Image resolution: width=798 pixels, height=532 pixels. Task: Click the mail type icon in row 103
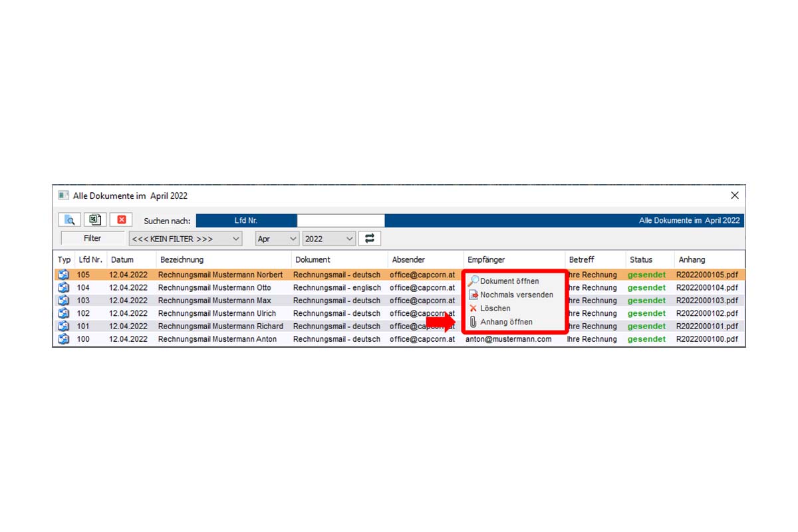64,301
